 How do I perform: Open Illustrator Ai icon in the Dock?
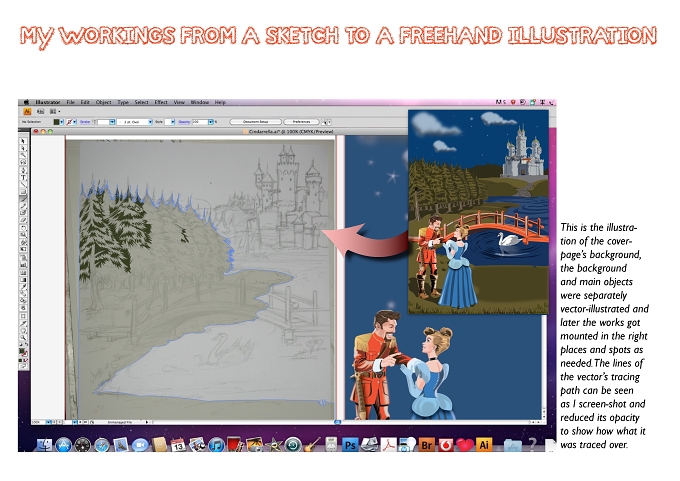(484, 444)
